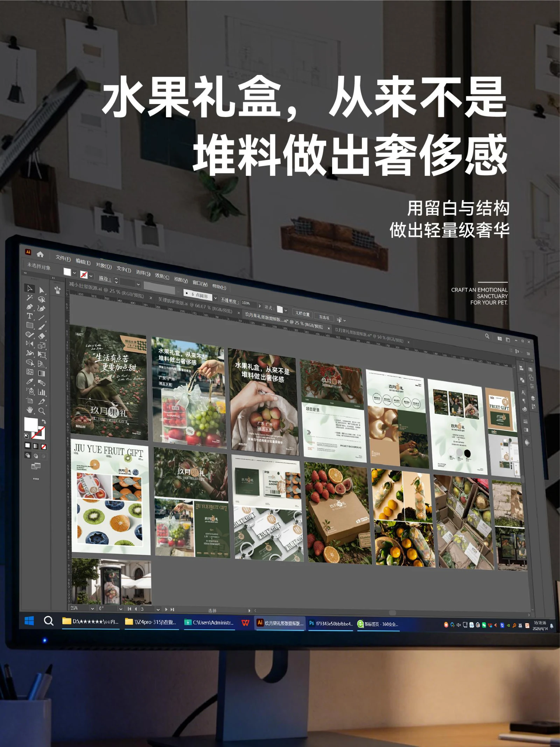Click the Illustrator Home icon
Viewport: 560px width, 747px height.
click(40, 255)
